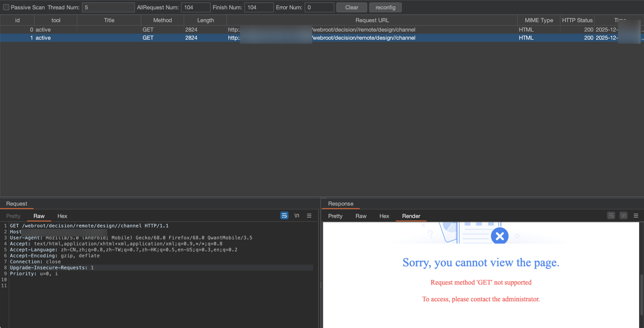Open the reconfig dialog
This screenshot has width=644, height=328.
[x=385, y=7]
